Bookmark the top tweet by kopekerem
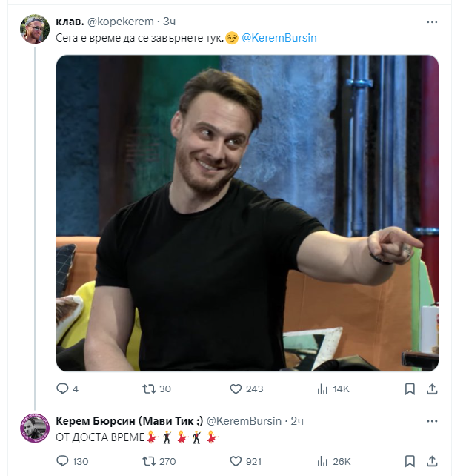Image resolution: width=466 pixels, height=476 pixels. tap(410, 389)
